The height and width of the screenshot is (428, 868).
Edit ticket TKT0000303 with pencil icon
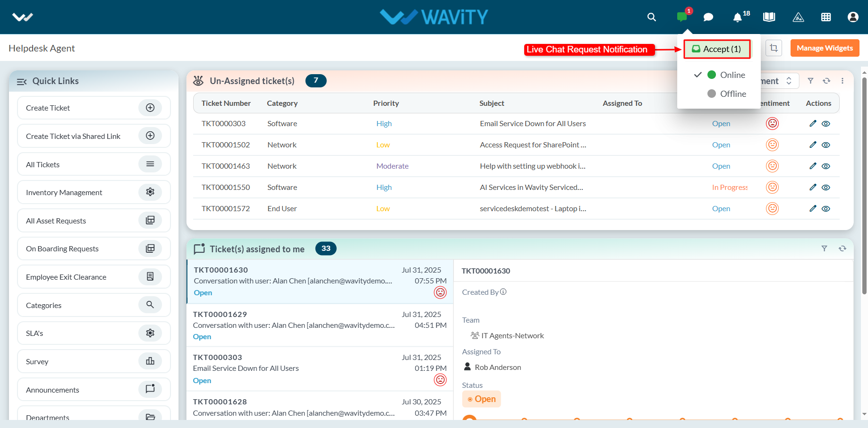point(813,123)
